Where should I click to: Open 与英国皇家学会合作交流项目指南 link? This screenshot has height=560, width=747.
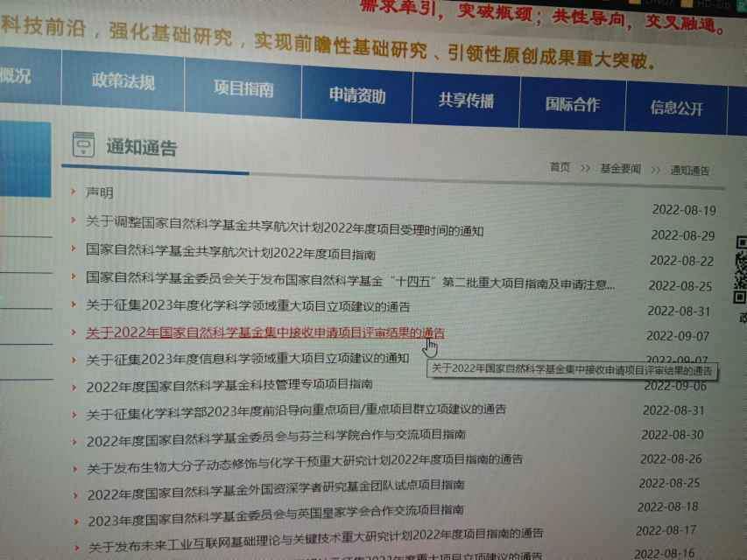(x=276, y=515)
